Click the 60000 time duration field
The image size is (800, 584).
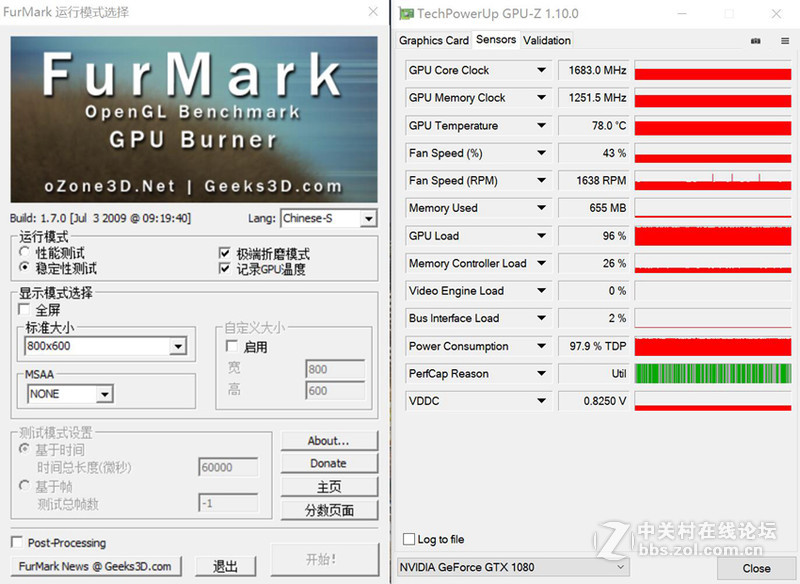click(x=228, y=467)
